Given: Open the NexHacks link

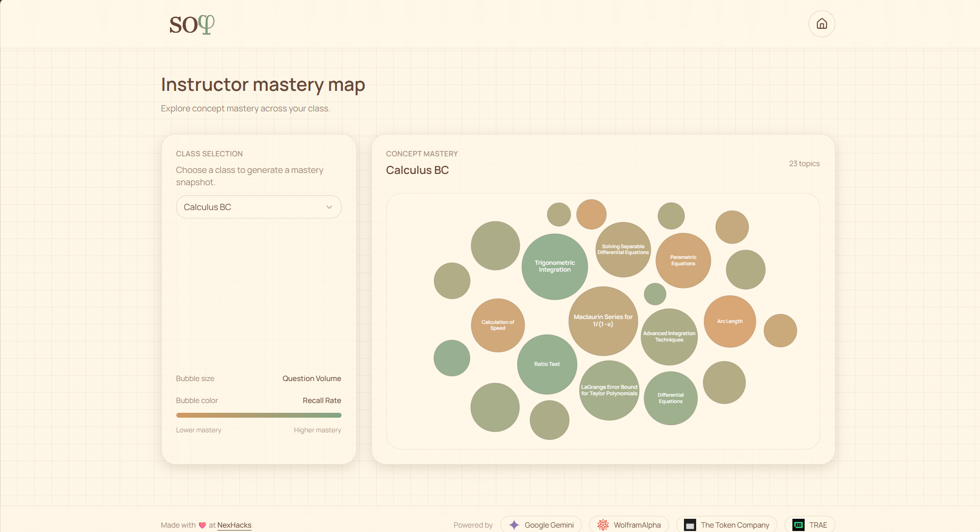Looking at the screenshot, I should [234, 525].
